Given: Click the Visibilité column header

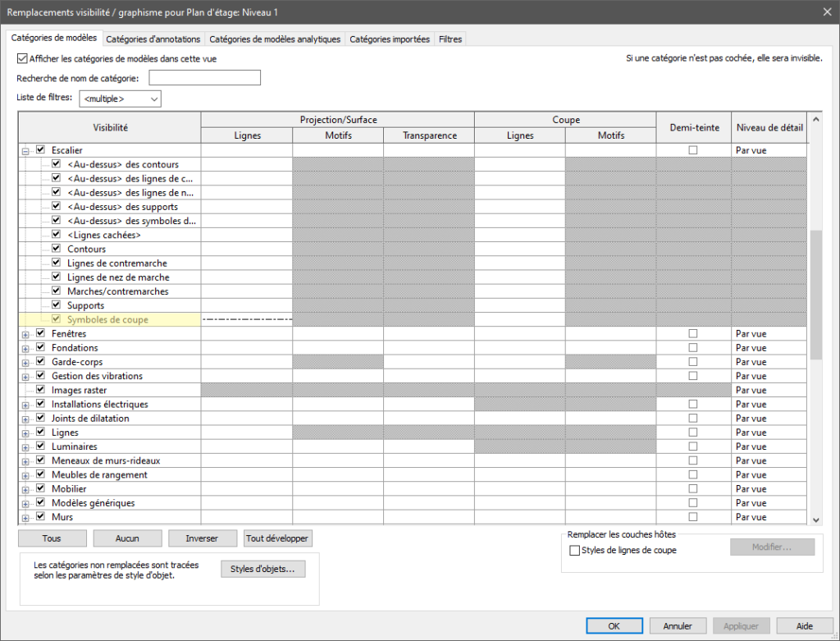Looking at the screenshot, I should pyautogui.click(x=110, y=127).
